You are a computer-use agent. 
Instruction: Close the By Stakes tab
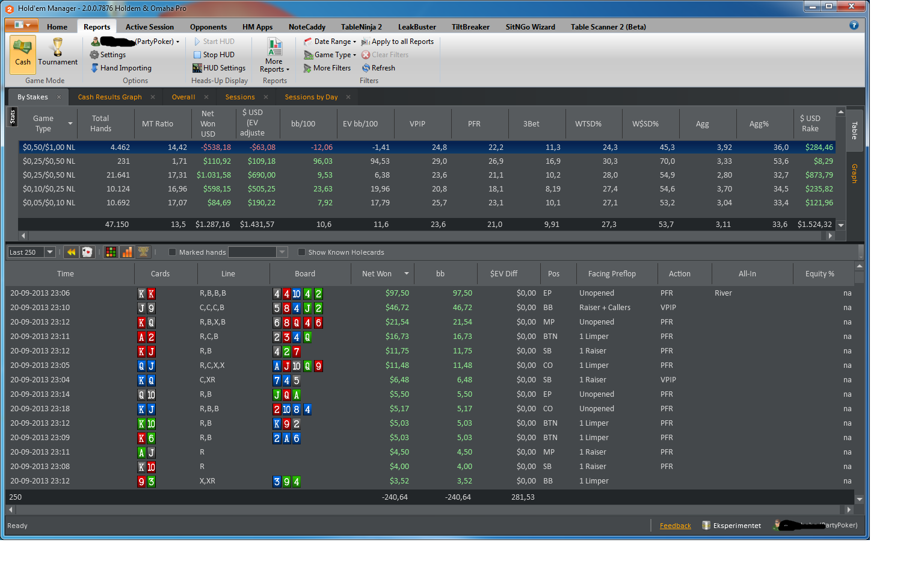coord(59,97)
